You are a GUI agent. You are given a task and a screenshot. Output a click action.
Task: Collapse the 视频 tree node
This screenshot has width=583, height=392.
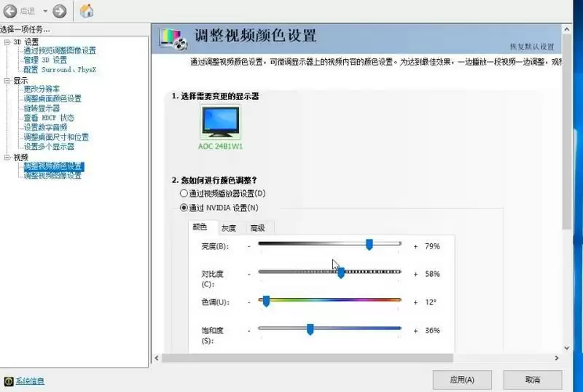[x=7, y=157]
